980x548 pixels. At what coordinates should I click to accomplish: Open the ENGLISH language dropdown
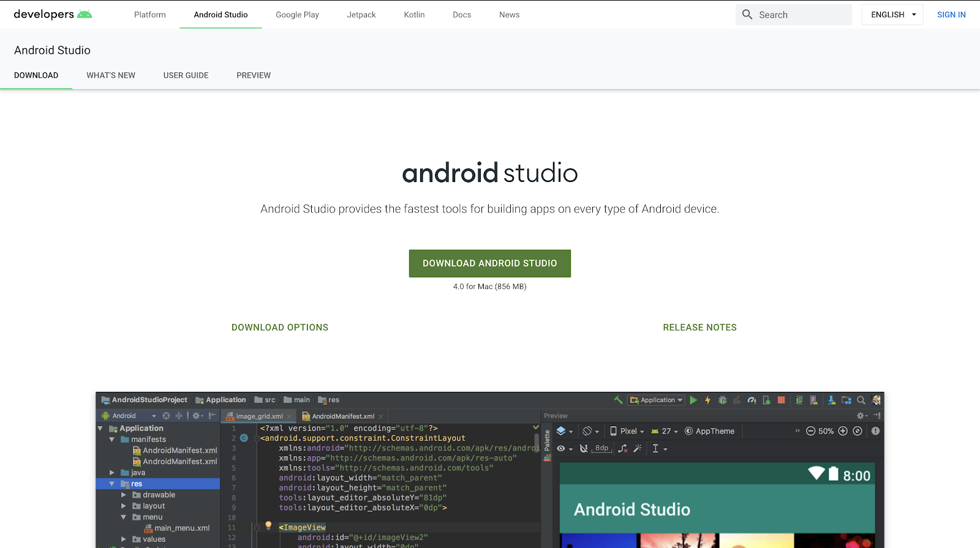(892, 15)
